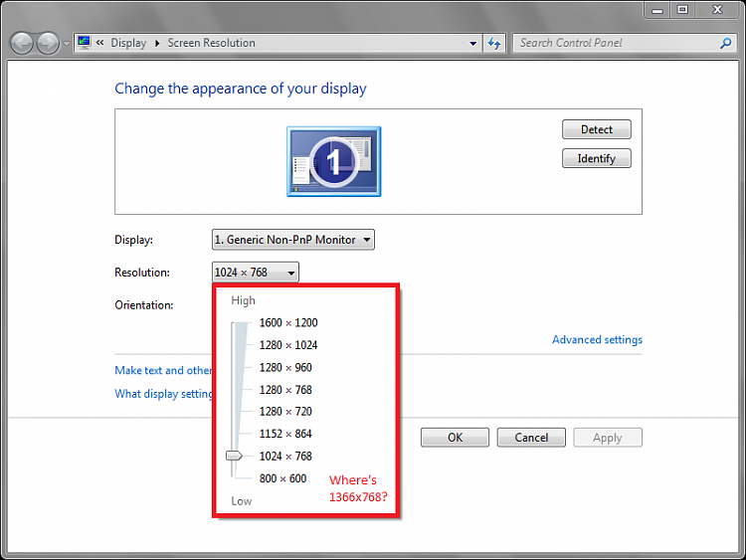Click the Cancel button
The image size is (746, 560).
pos(531,438)
